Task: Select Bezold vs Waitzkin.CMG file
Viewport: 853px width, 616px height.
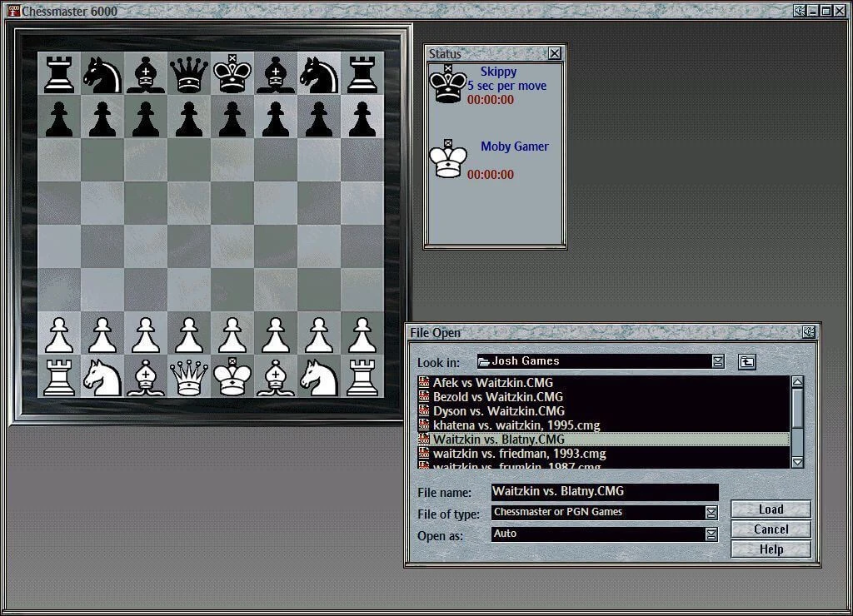Action: [x=603, y=397]
